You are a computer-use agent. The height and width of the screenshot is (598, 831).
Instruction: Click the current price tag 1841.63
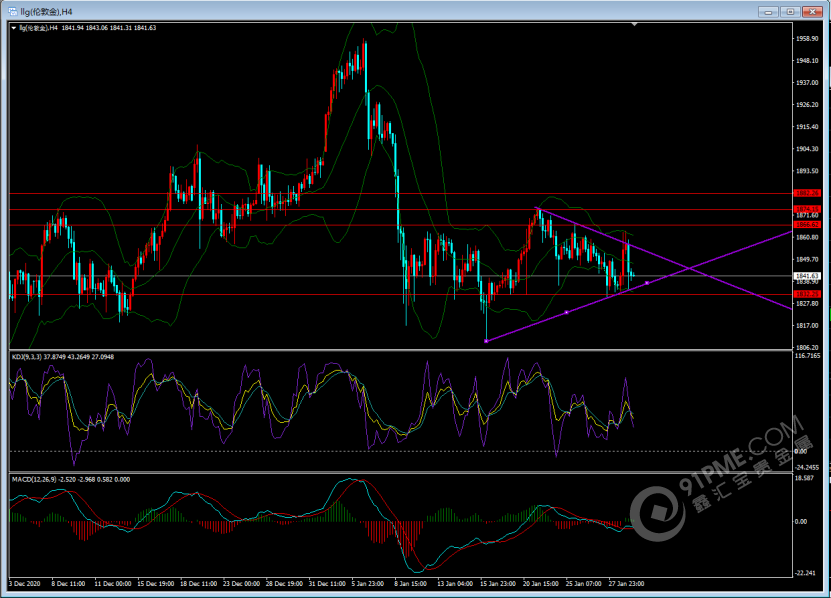807,276
